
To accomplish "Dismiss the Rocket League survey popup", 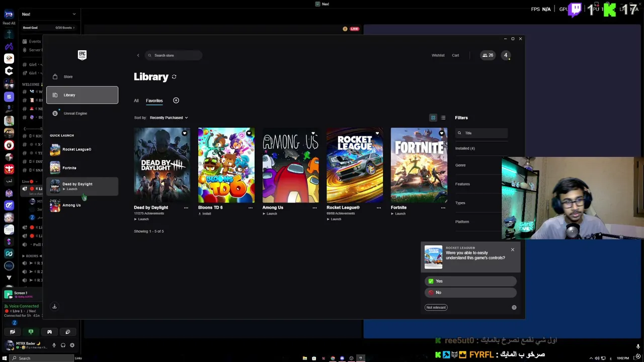I will pos(513,250).
